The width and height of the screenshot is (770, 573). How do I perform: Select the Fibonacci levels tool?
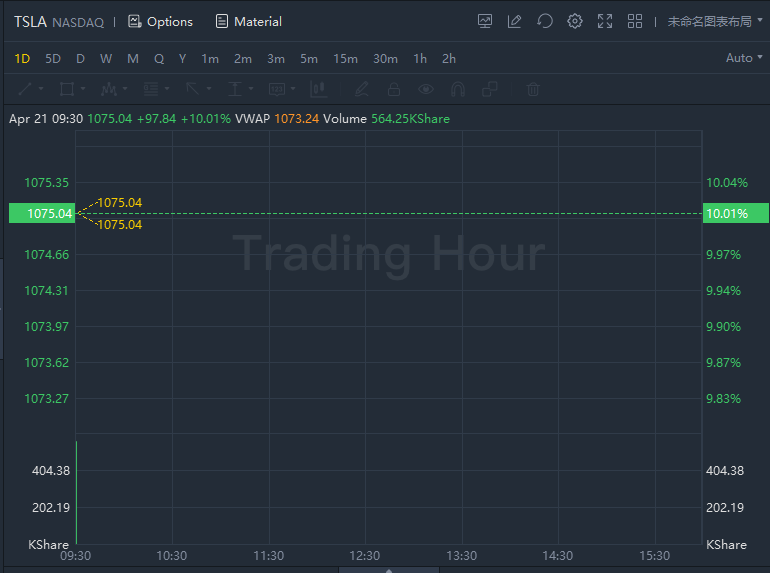pos(151,89)
